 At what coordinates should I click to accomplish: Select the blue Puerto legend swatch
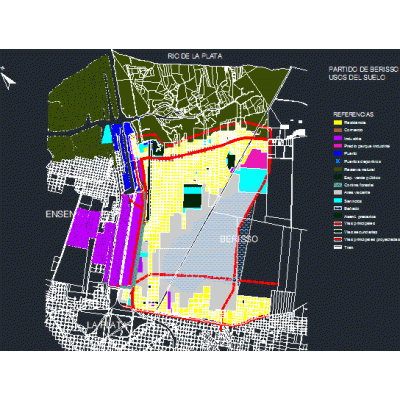(338, 154)
